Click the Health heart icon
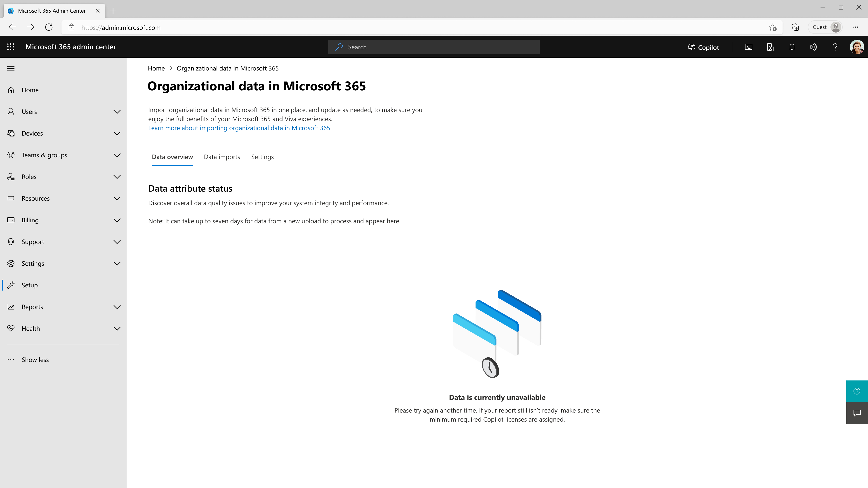868x488 pixels. coord(11,328)
